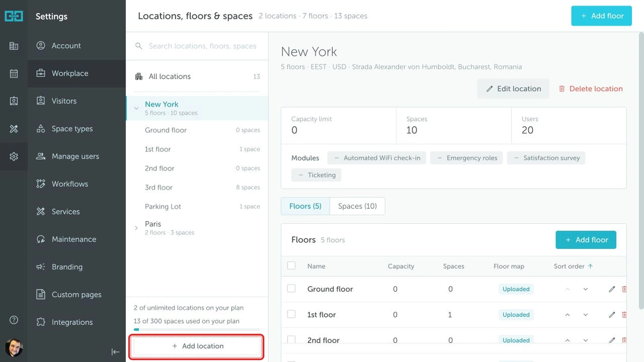Open the help question mark icon
The width and height of the screenshot is (644, 362).
pos(14,320)
